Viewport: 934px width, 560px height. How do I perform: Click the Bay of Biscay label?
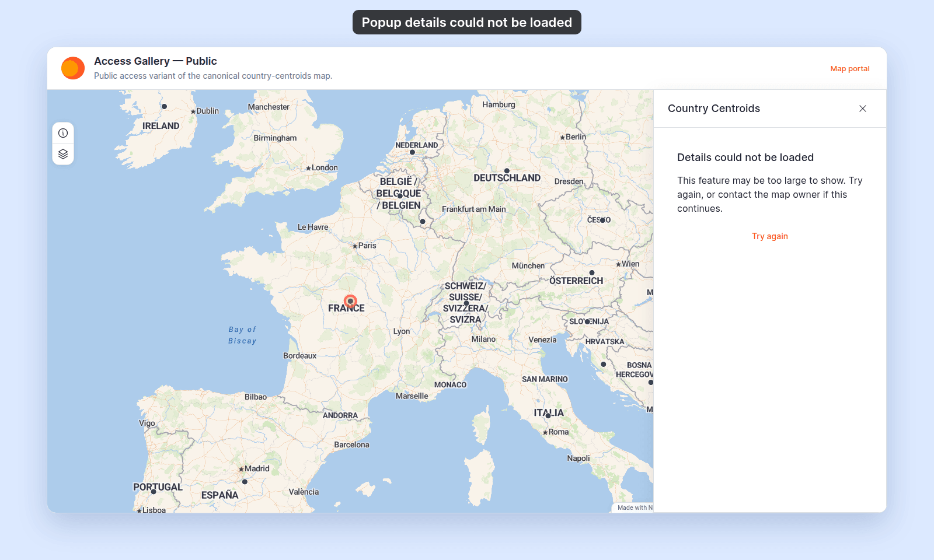point(242,335)
